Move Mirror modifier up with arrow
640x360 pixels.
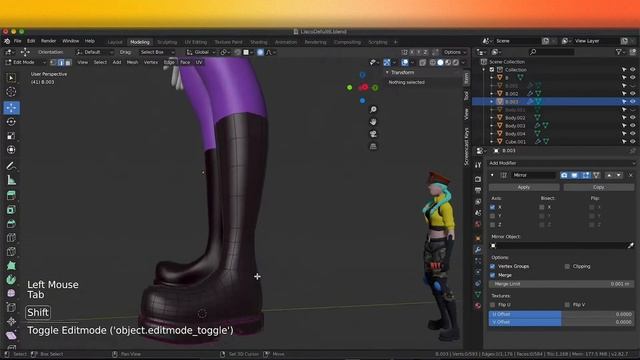pos(609,175)
